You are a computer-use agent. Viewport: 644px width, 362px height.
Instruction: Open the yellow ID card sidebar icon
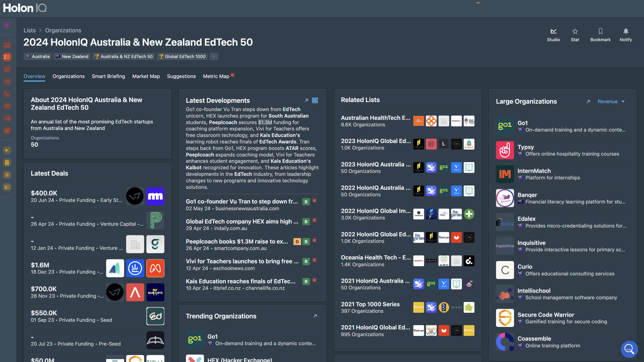pos(7,187)
